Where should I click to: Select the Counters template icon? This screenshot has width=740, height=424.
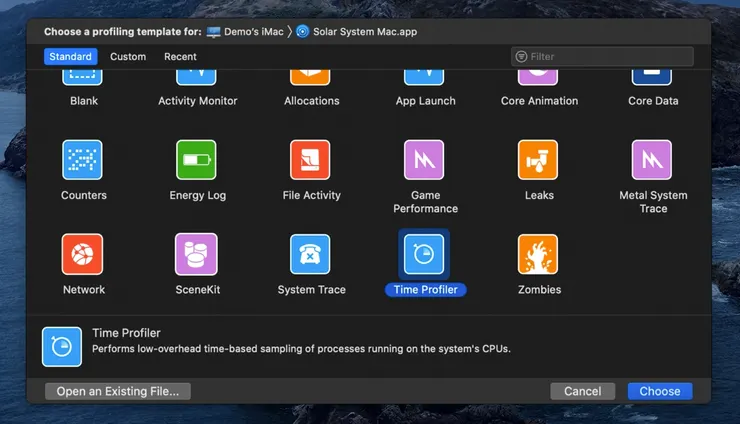[82, 160]
